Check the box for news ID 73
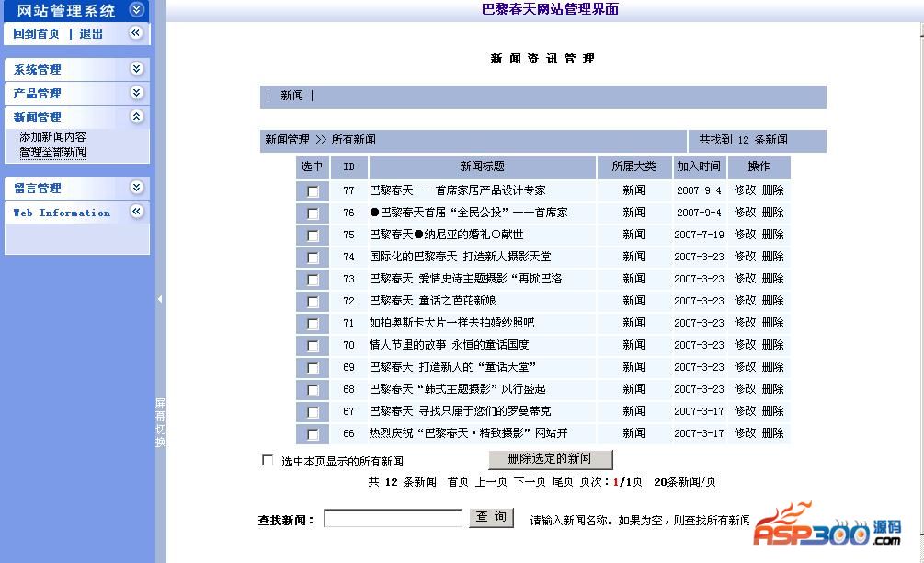This screenshot has height=563, width=924. coord(313,280)
